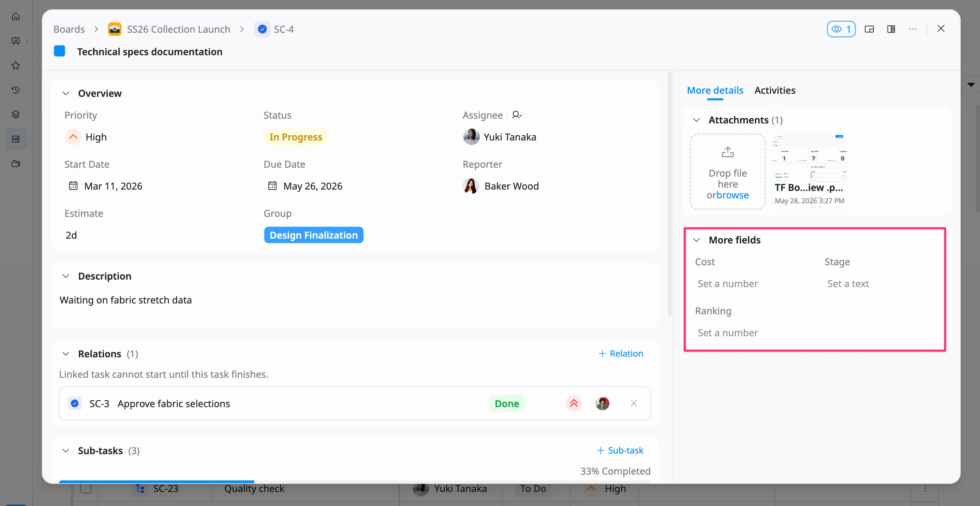The height and width of the screenshot is (506, 980).
Task: Click the upload icon in drop zone
Action: (x=728, y=152)
